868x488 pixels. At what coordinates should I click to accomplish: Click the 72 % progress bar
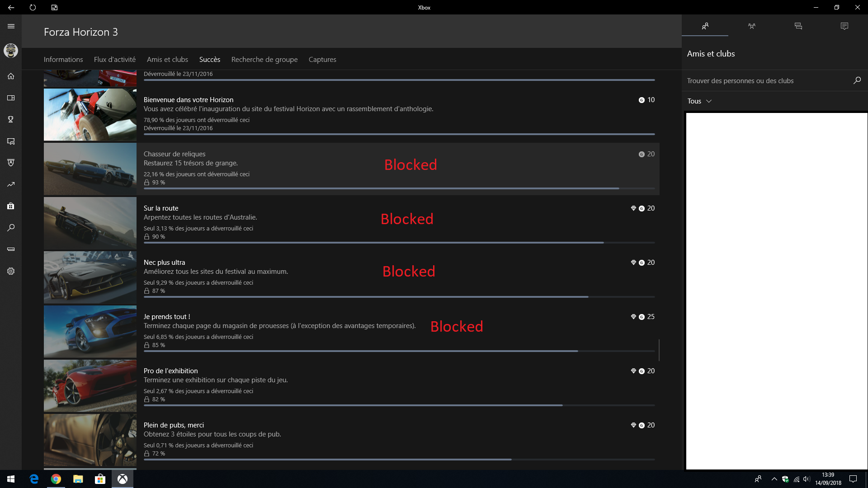[399, 460]
